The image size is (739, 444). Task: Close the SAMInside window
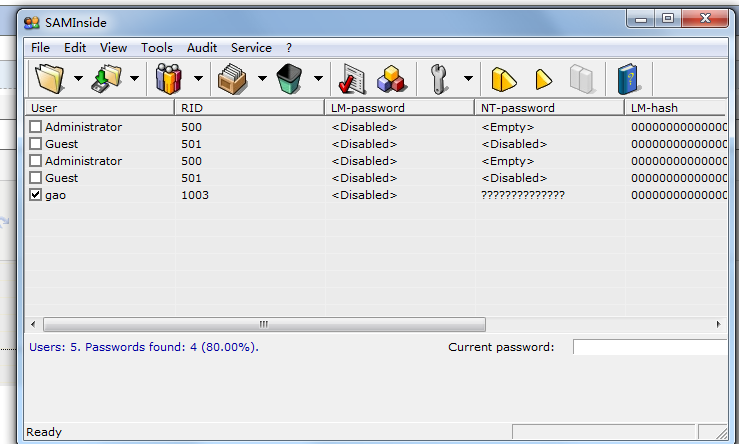[705, 18]
